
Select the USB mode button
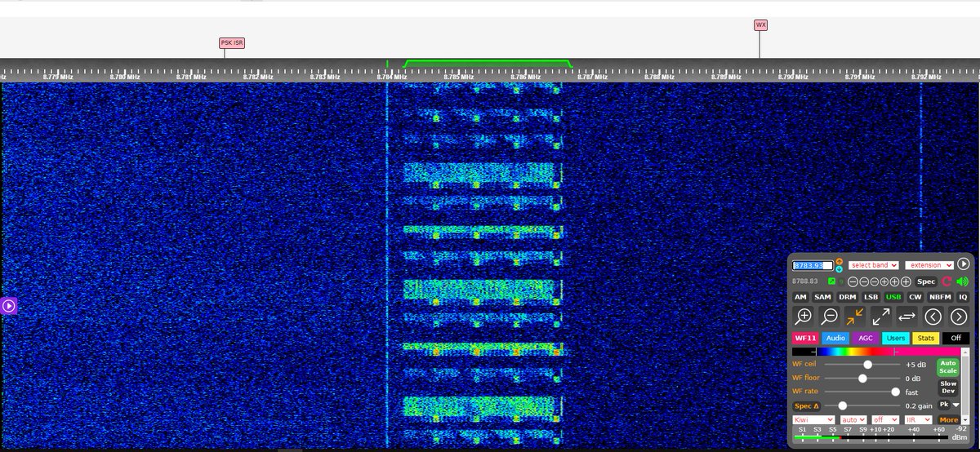(x=893, y=297)
